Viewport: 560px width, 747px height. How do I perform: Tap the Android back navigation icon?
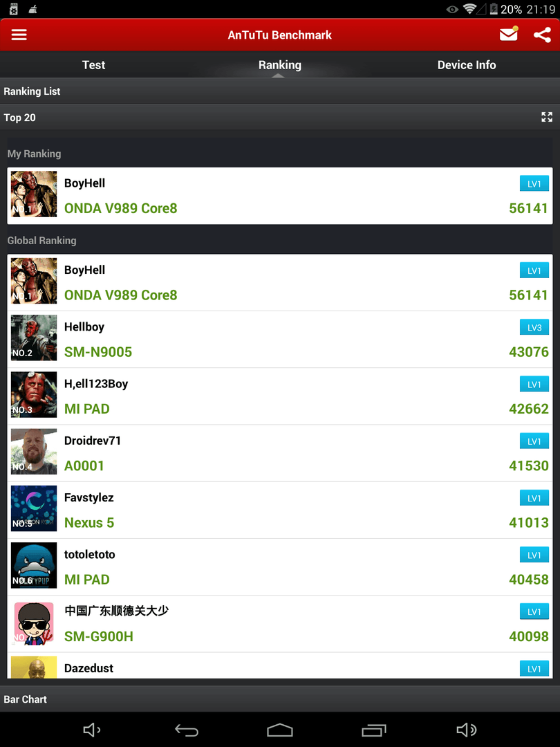186,730
